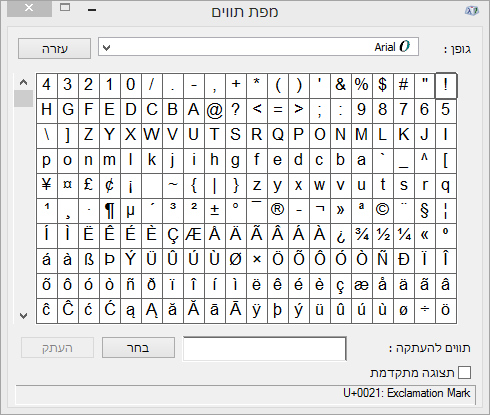Click the vertical scrollbar thumb
The height and width of the screenshot is (415, 490).
(23, 98)
